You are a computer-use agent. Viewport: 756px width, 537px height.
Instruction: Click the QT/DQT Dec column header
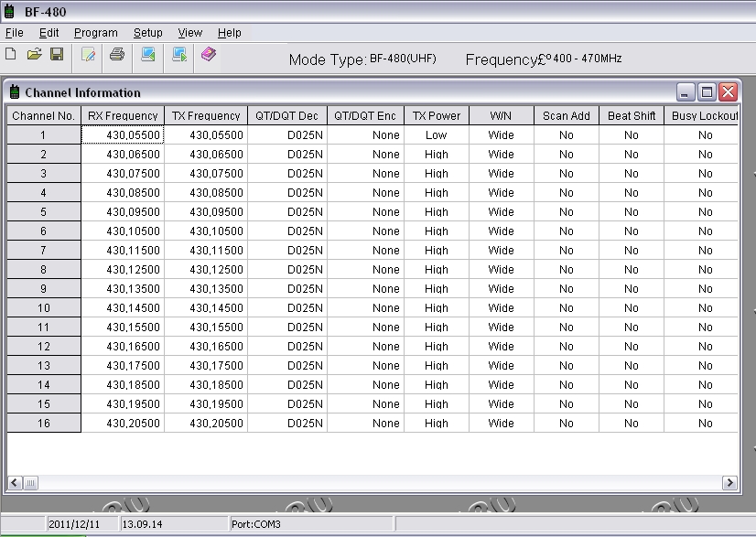(286, 115)
